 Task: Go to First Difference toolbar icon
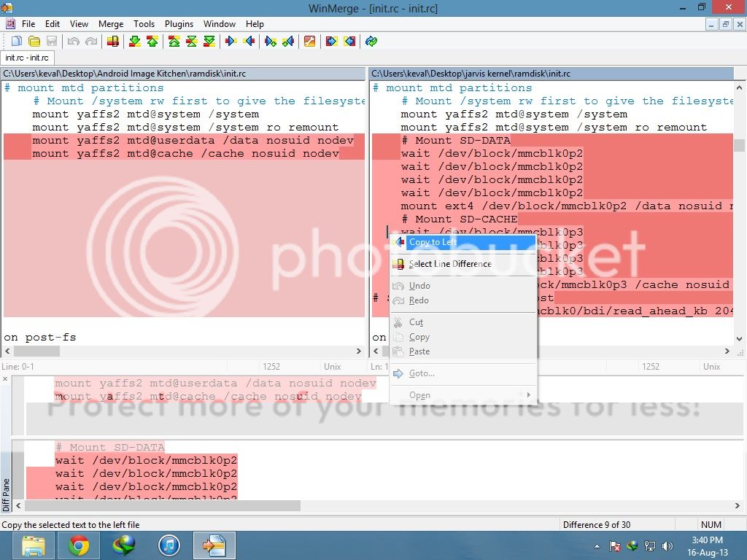tap(174, 42)
